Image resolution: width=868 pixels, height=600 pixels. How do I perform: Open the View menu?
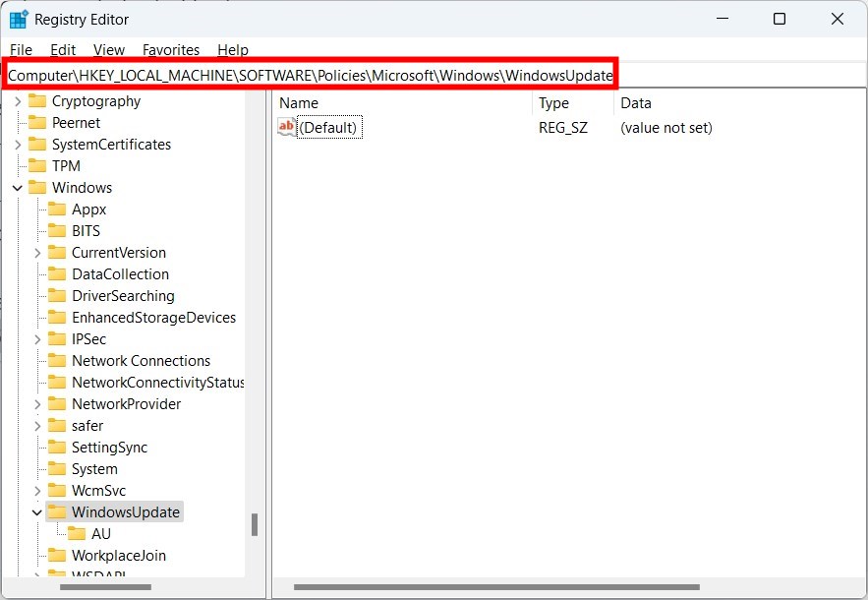pos(108,49)
